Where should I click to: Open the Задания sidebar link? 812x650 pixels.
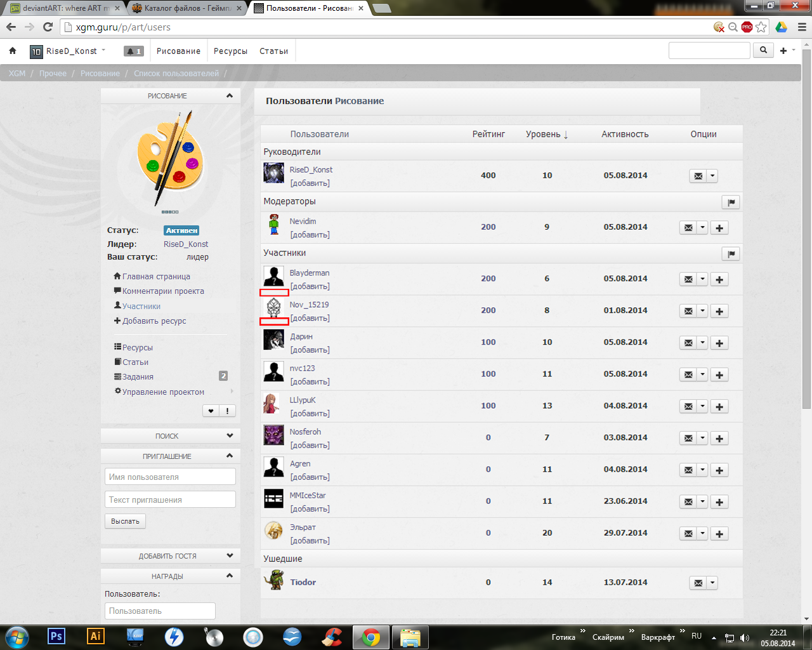click(138, 376)
